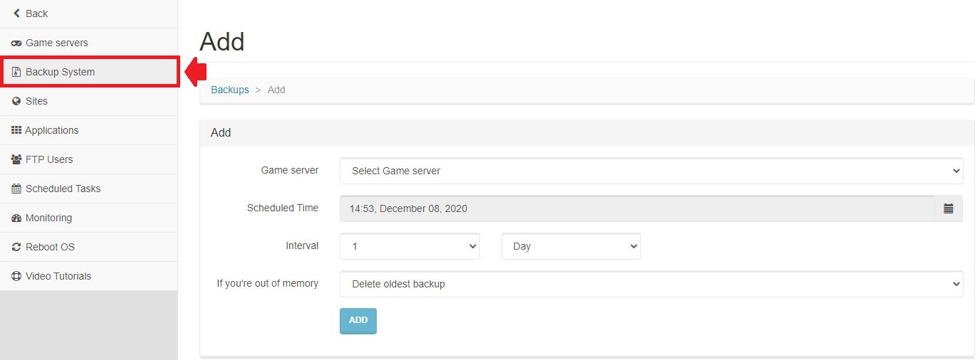Go Back using the sidebar link
The image size is (980, 360).
(x=88, y=14)
